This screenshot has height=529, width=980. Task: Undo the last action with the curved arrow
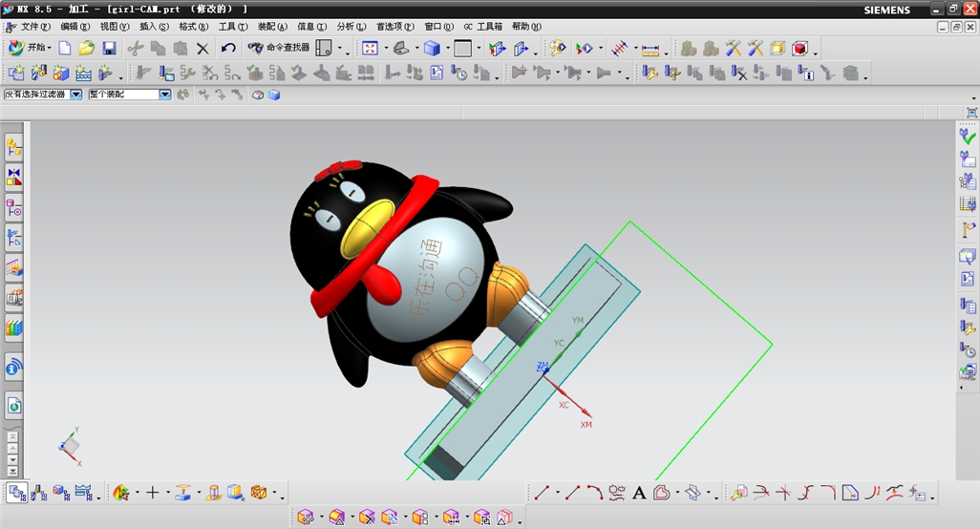coord(228,48)
